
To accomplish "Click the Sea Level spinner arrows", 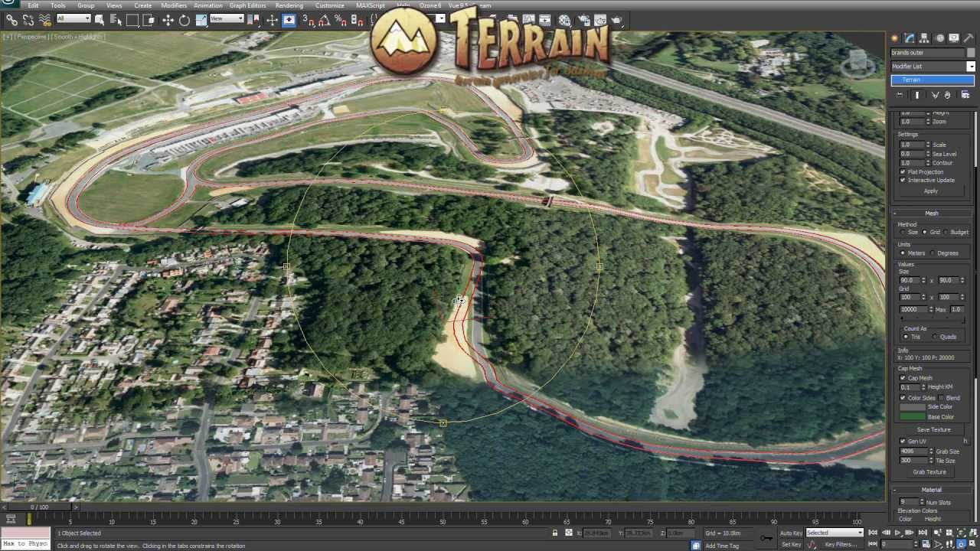I will pyautogui.click(x=928, y=154).
